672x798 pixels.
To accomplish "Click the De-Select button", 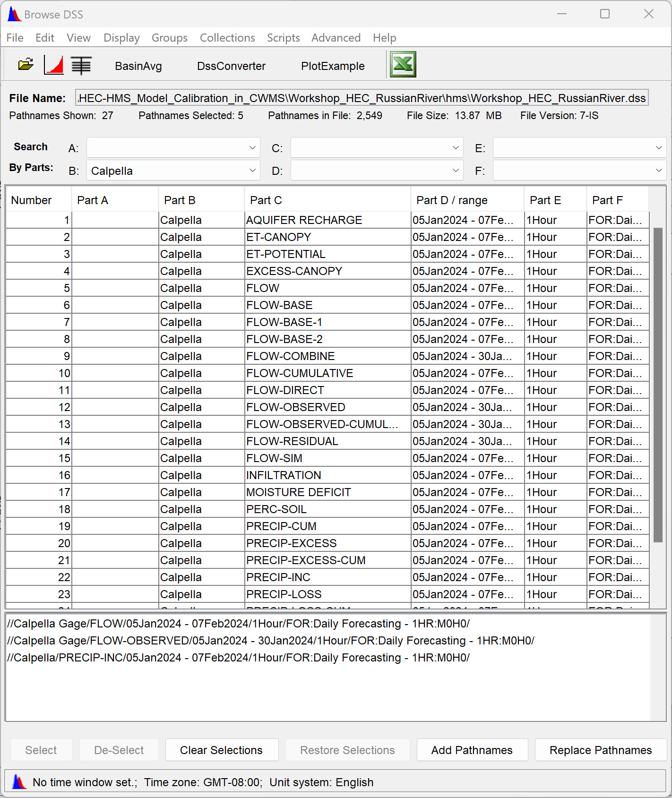I will point(119,750).
